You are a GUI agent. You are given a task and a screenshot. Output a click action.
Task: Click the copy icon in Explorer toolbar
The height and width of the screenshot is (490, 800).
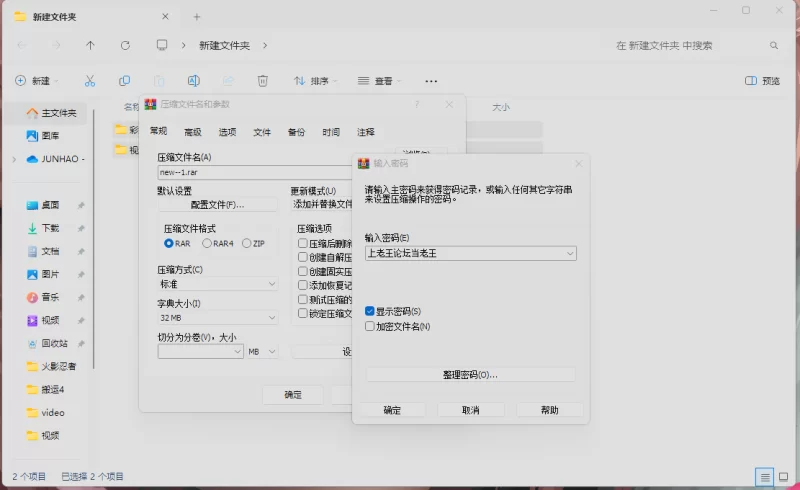point(124,81)
